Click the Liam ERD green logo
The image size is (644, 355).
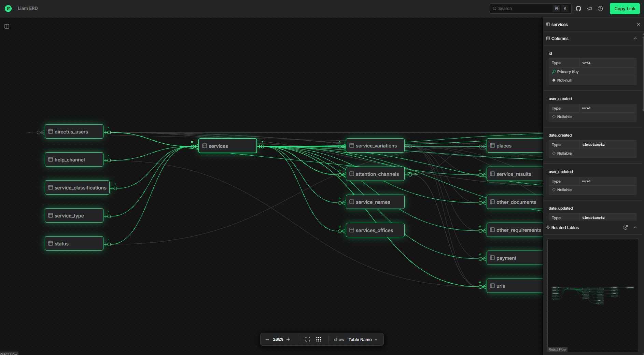[8, 9]
